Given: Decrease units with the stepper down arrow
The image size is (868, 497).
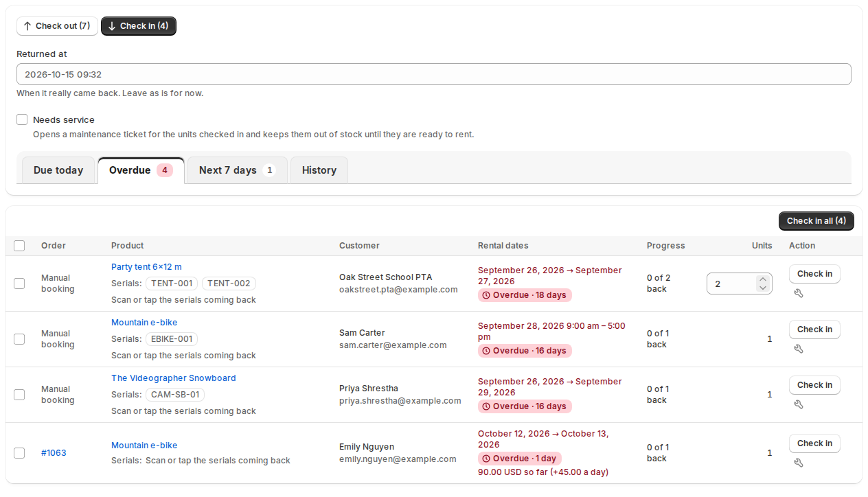Looking at the screenshot, I should (x=762, y=288).
